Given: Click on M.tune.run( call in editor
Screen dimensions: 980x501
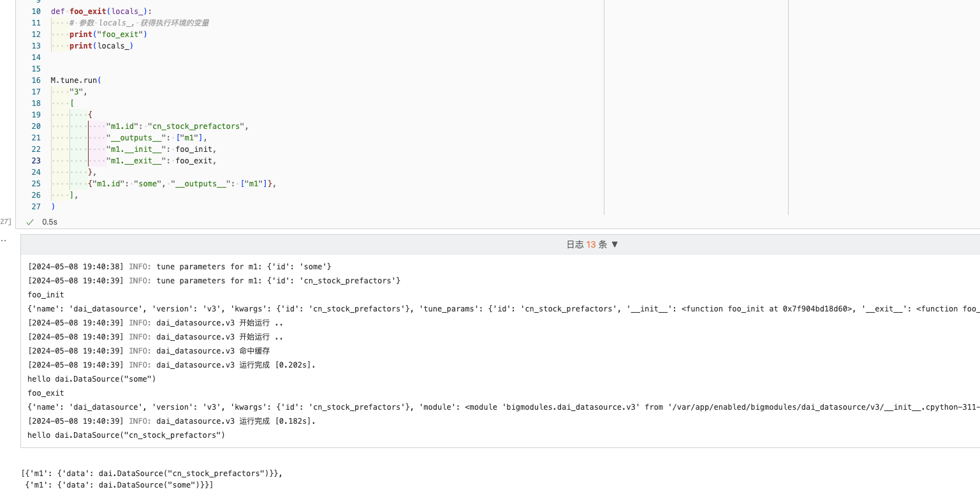Looking at the screenshot, I should (x=76, y=80).
